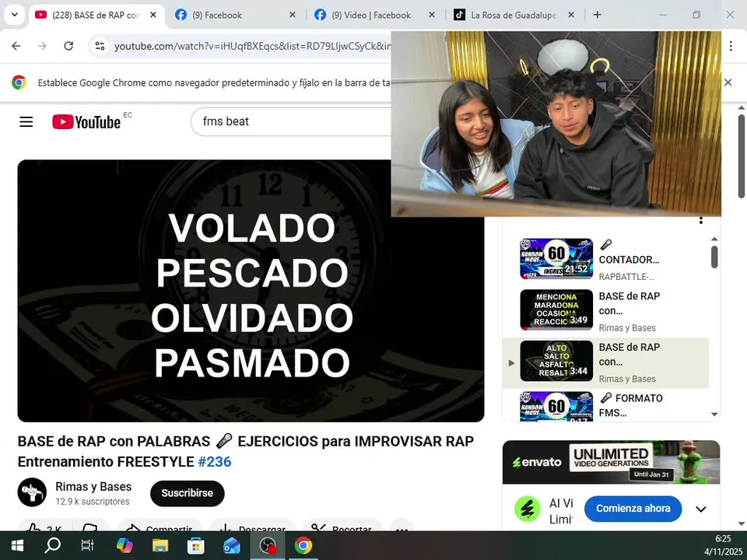
Task: Open Windows taskbar search
Action: (x=52, y=545)
